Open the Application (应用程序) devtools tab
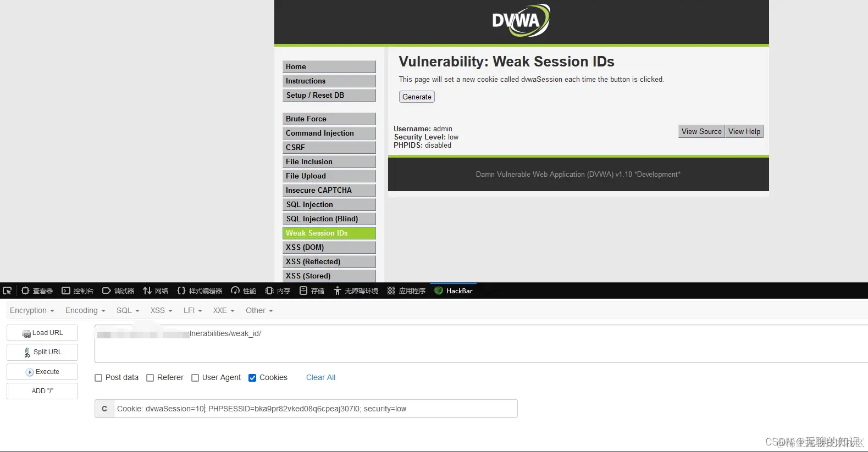 [406, 291]
